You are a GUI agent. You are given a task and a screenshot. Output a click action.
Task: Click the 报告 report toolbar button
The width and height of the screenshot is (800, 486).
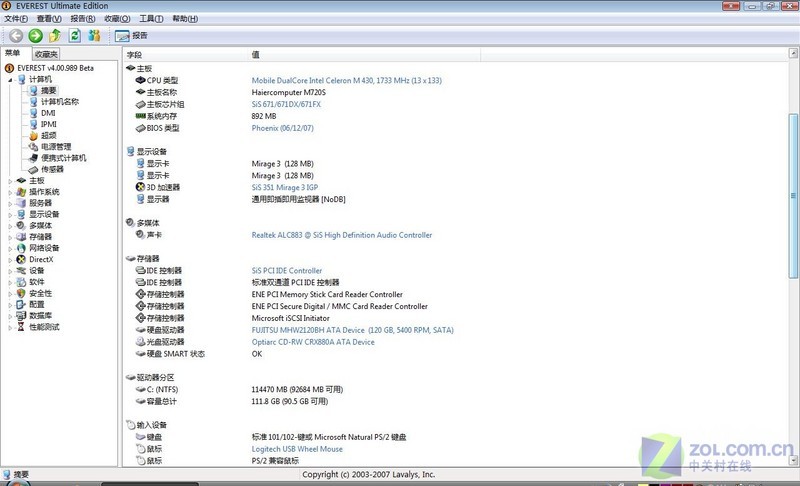(131, 36)
